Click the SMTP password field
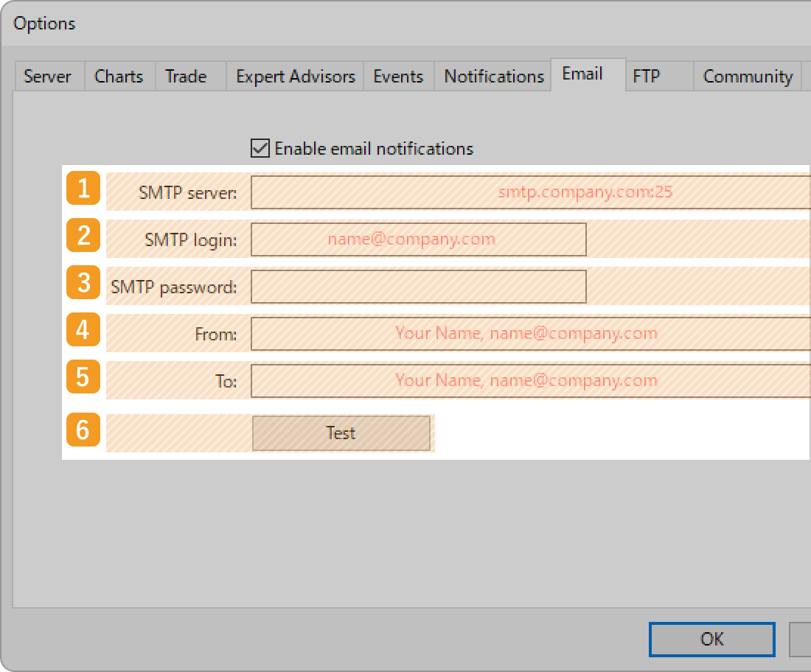This screenshot has width=811, height=672. tap(419, 287)
